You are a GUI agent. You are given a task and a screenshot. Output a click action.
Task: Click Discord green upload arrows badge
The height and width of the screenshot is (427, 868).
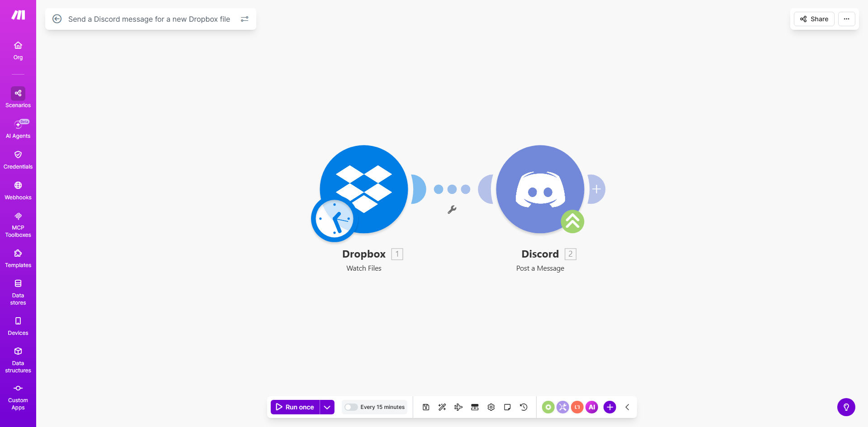[x=572, y=221]
